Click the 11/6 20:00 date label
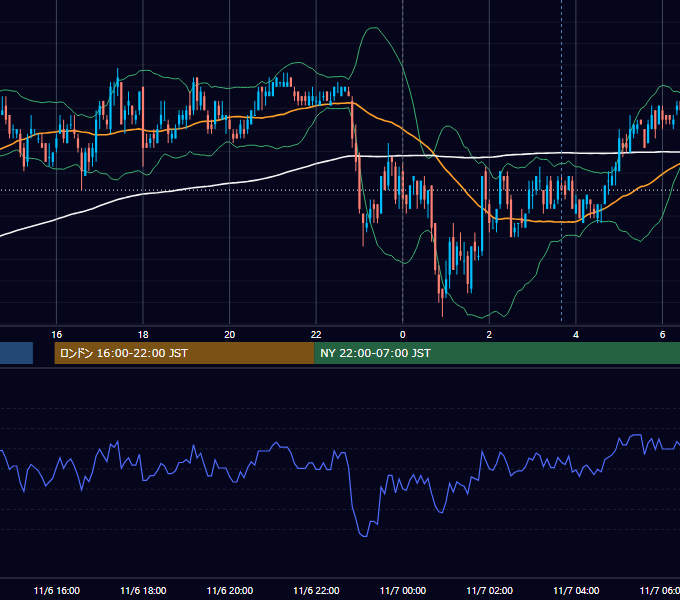Screen dimensions: 680x600 click(x=230, y=591)
